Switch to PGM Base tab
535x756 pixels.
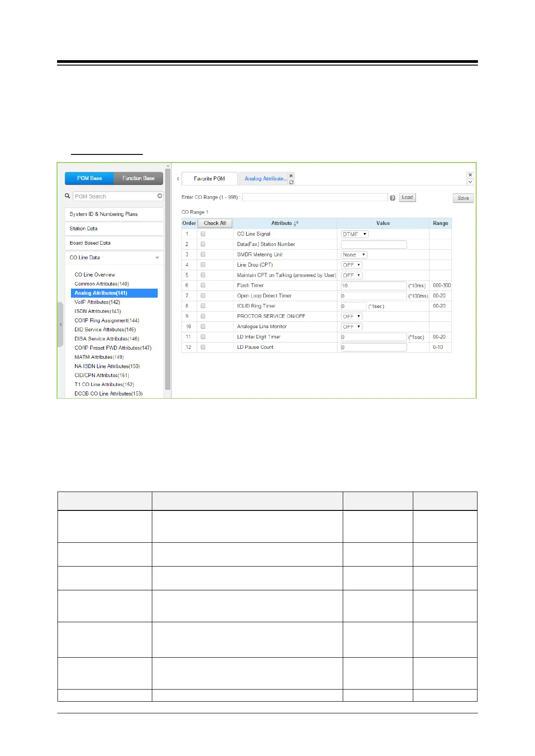coord(89,178)
